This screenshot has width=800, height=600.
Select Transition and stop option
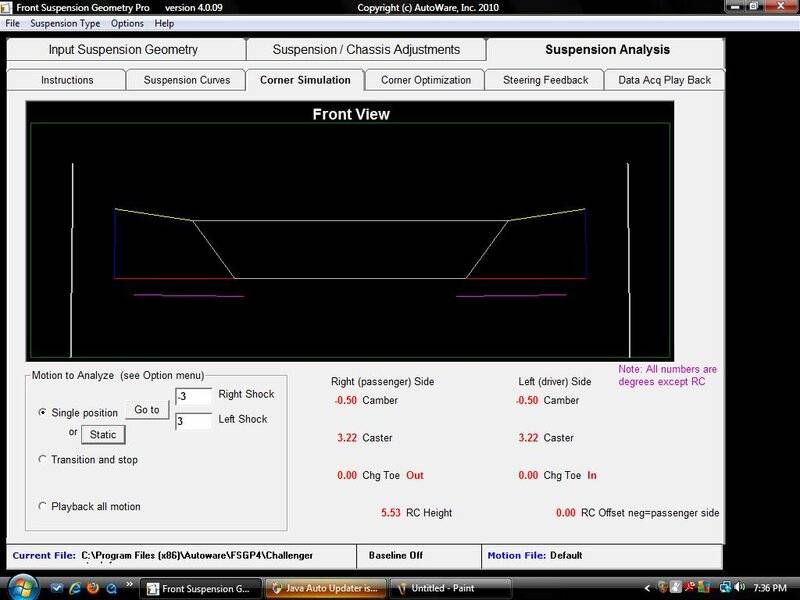[x=42, y=460]
